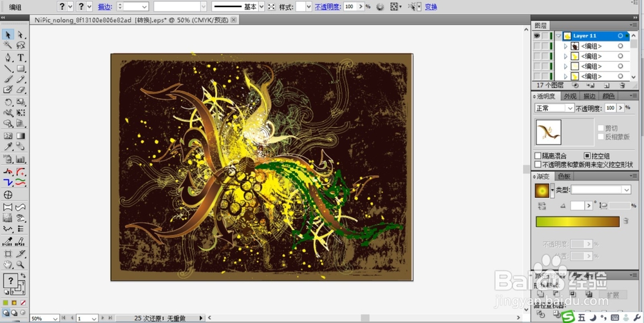Toggle the 挖空组 checkbox

[x=587, y=156]
